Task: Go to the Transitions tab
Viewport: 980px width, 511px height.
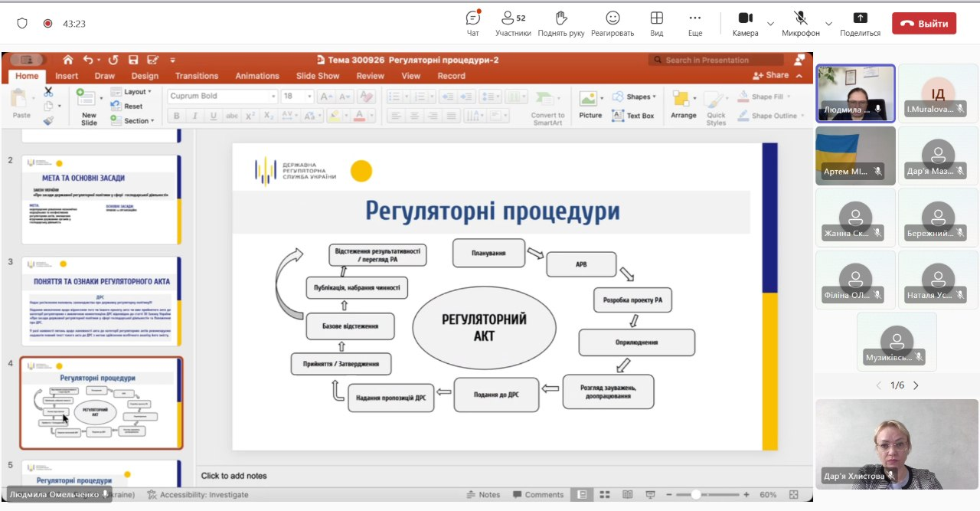Action: 197,76
